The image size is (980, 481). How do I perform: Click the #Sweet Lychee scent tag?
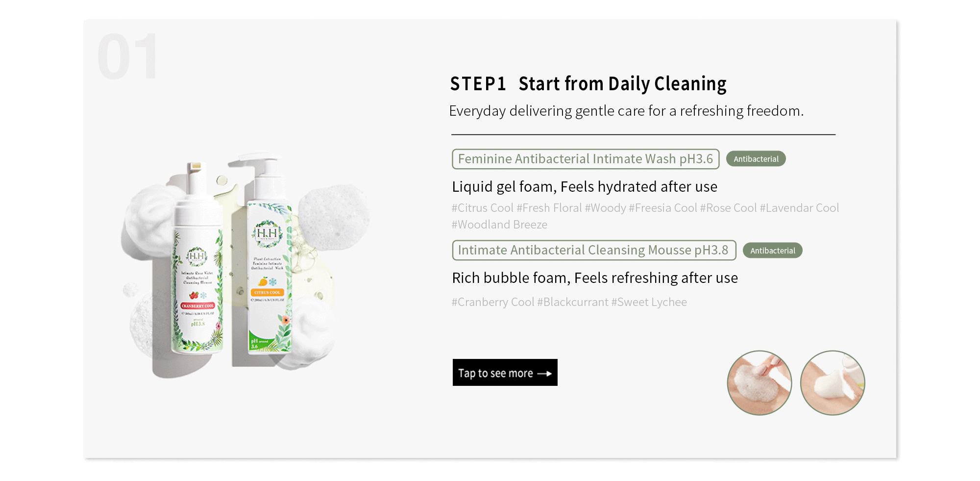[649, 302]
